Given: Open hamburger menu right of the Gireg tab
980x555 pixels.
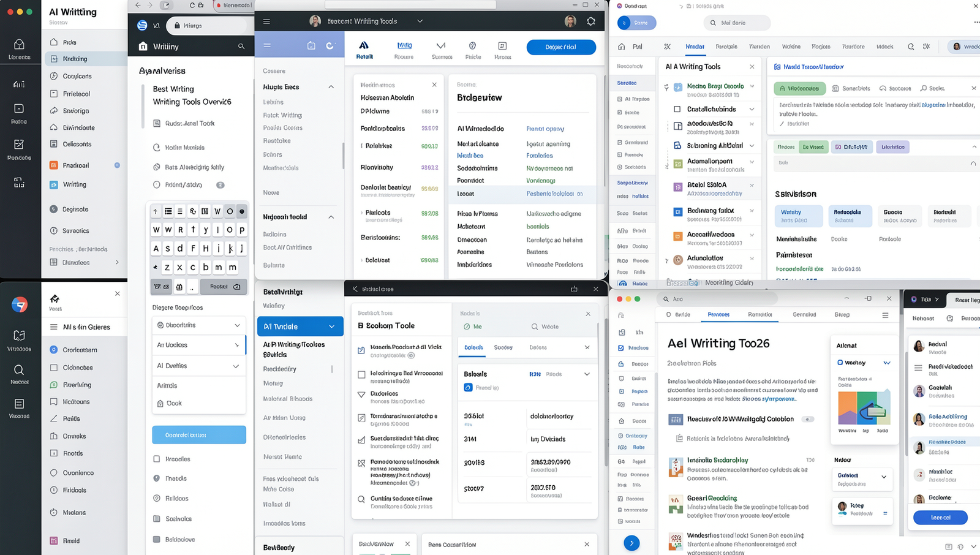Looking at the screenshot, I should click(x=885, y=315).
